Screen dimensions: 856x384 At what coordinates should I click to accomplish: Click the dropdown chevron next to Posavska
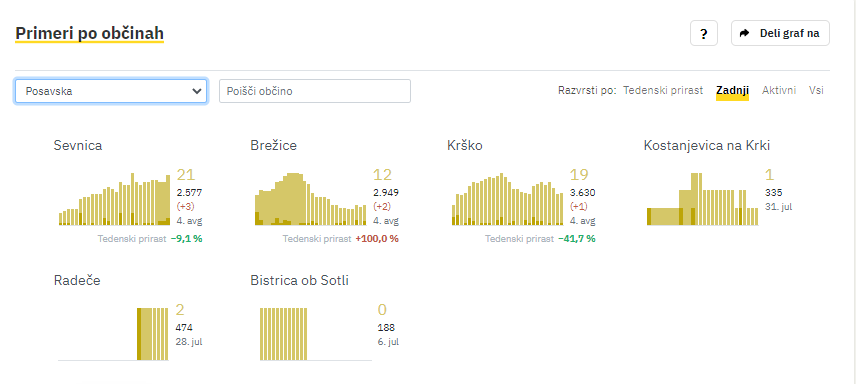(x=197, y=91)
